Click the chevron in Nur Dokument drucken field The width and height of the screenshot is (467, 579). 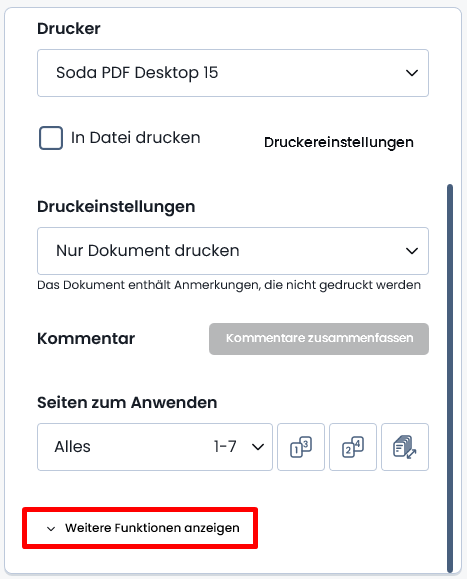pos(412,251)
